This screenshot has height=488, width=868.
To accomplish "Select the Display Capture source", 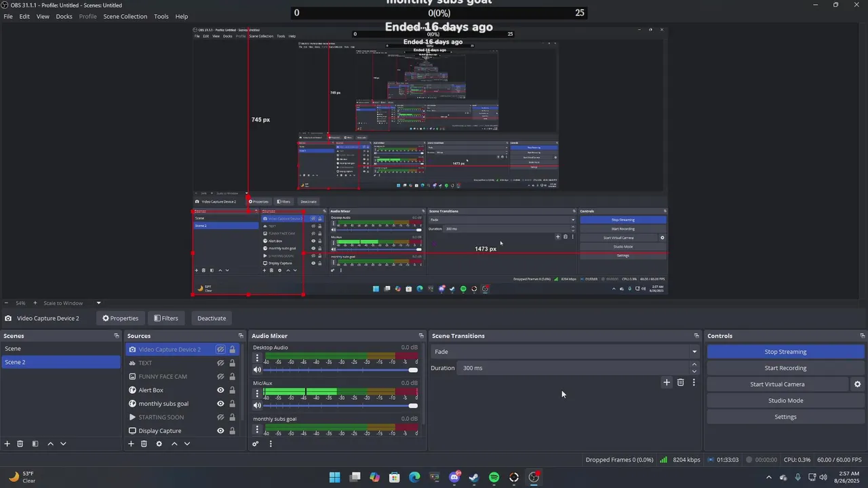I will click(159, 431).
